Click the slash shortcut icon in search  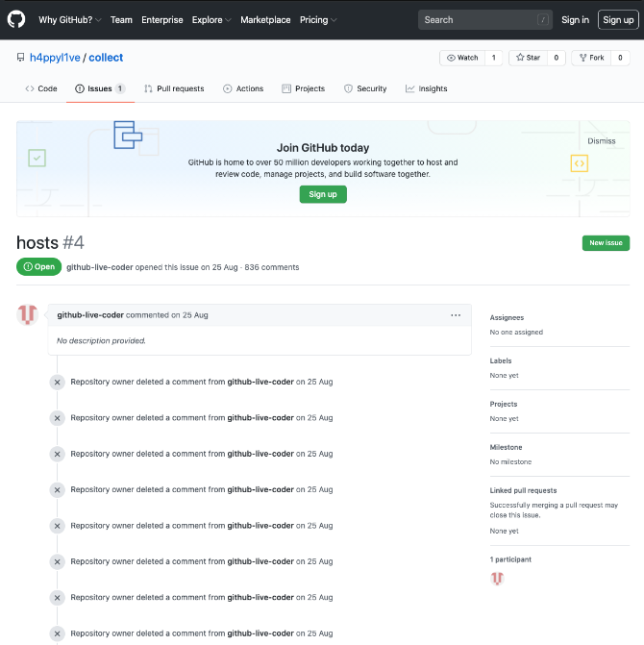click(543, 20)
